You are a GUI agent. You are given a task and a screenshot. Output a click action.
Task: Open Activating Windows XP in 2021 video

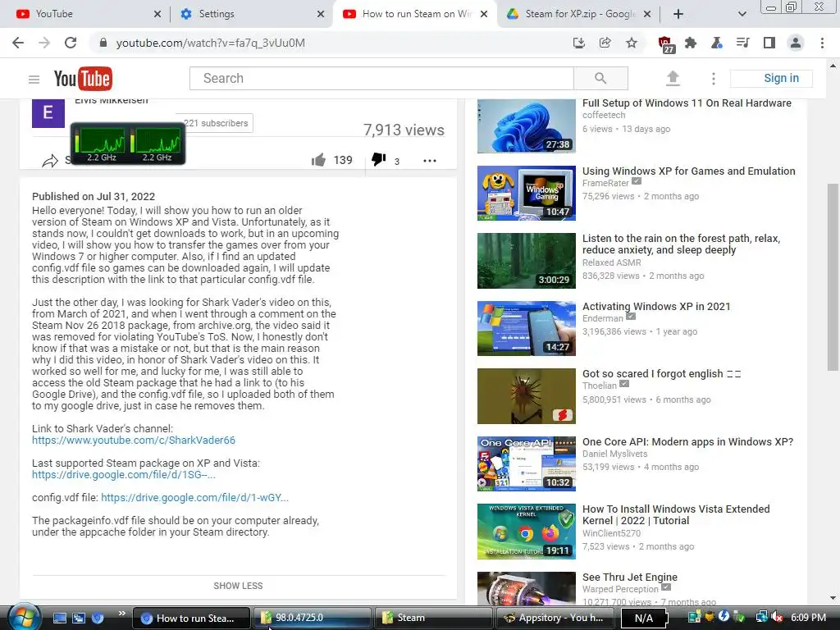click(656, 307)
